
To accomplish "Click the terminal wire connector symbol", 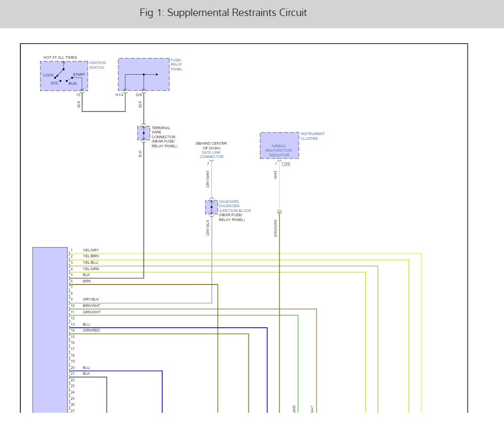I will (143, 133).
